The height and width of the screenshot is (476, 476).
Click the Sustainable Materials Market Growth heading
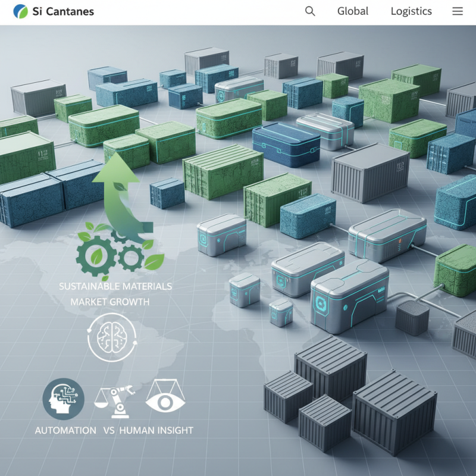click(x=115, y=294)
